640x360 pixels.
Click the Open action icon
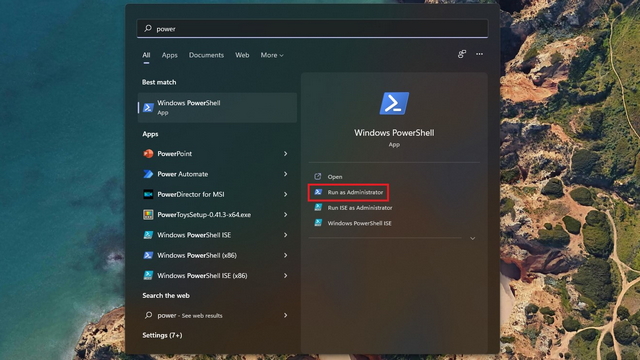(318, 176)
